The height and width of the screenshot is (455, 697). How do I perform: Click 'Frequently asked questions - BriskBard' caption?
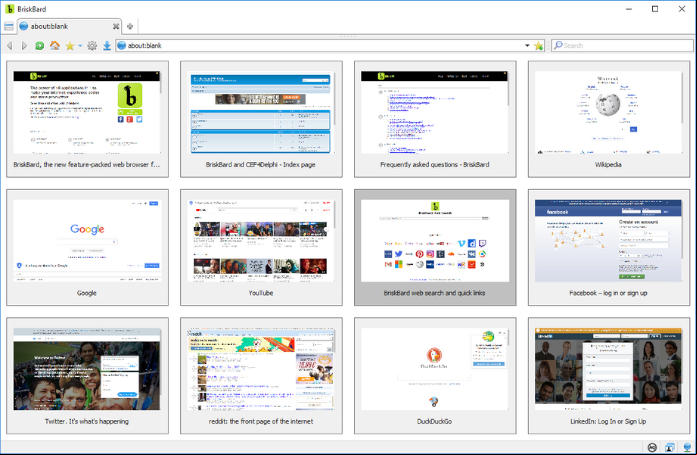tap(434, 164)
